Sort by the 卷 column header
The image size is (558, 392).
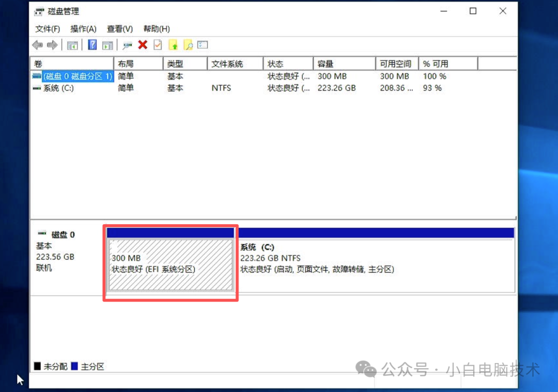72,64
